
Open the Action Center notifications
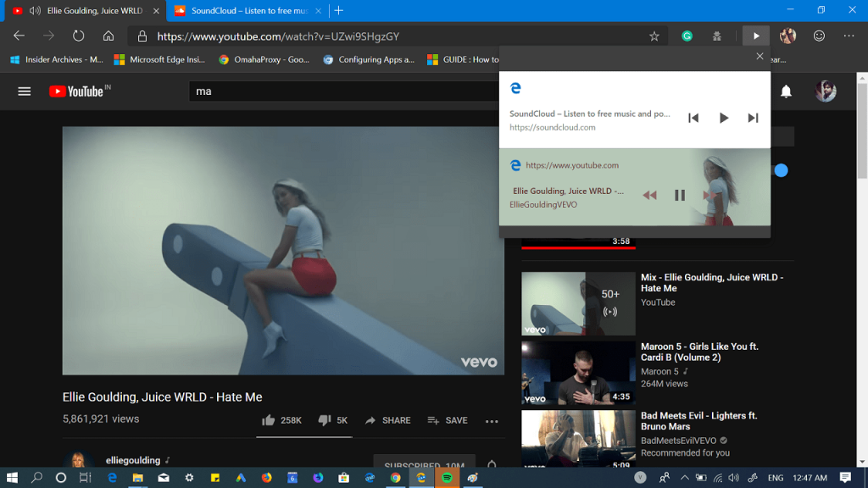845,478
